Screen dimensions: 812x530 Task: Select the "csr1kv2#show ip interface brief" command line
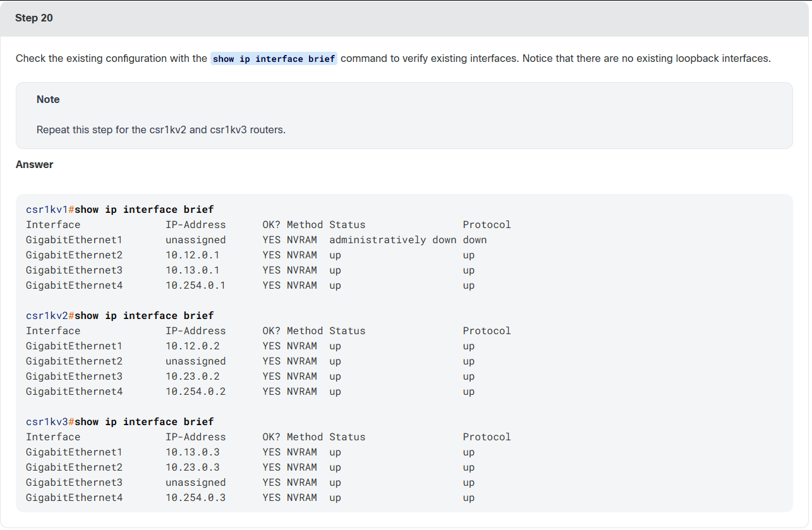[x=120, y=316]
